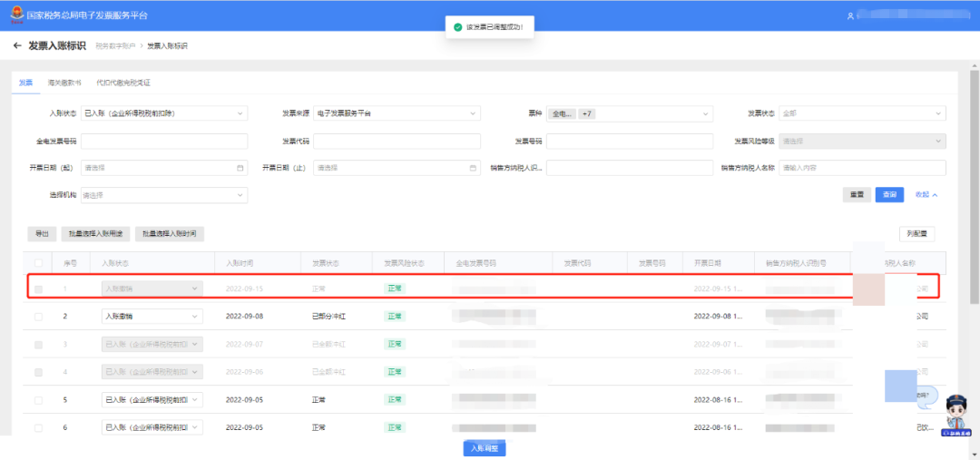980x460 pixels.
Task: Click the user profile icon at top right
Action: [x=850, y=15]
